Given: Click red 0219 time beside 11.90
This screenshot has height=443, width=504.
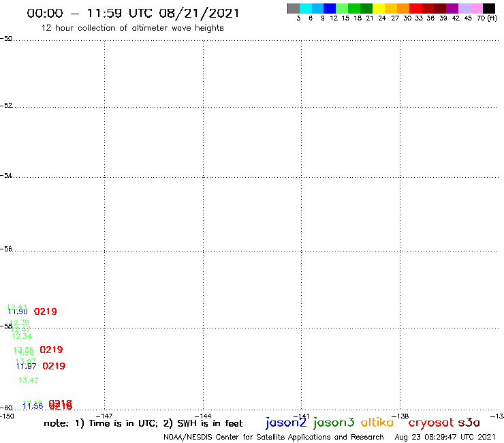Looking at the screenshot, I should click(x=46, y=311).
